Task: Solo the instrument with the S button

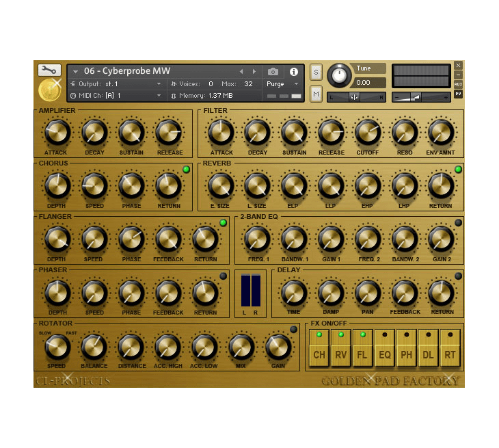Action: pos(316,72)
